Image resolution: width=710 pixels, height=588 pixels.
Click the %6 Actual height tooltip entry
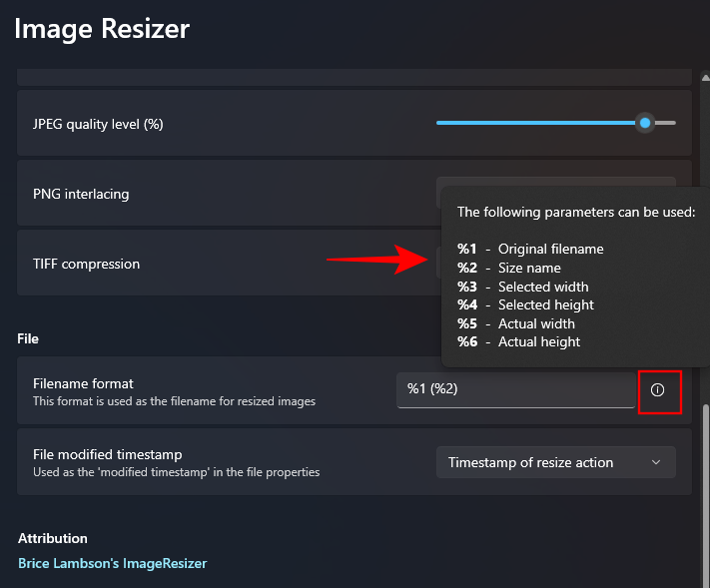click(518, 341)
